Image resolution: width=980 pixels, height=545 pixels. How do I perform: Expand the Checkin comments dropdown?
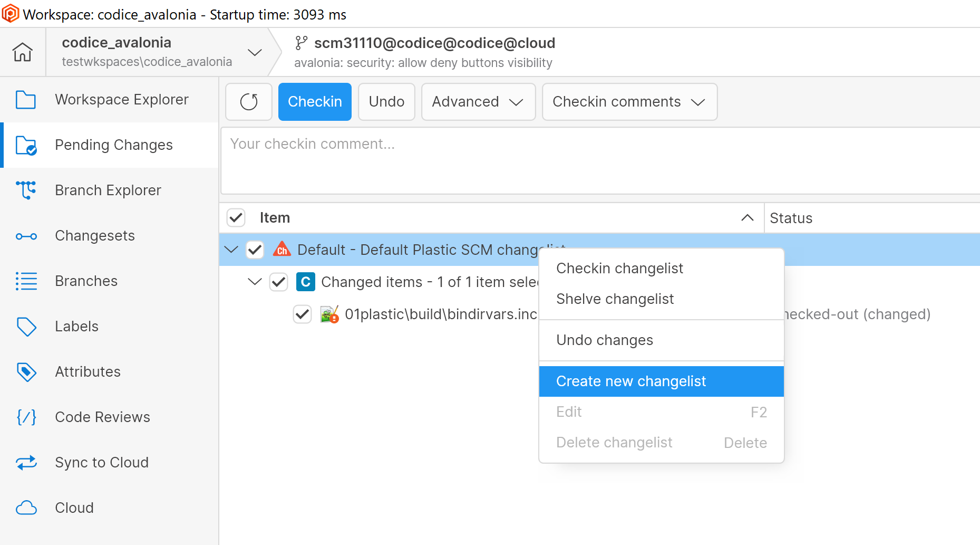click(629, 101)
